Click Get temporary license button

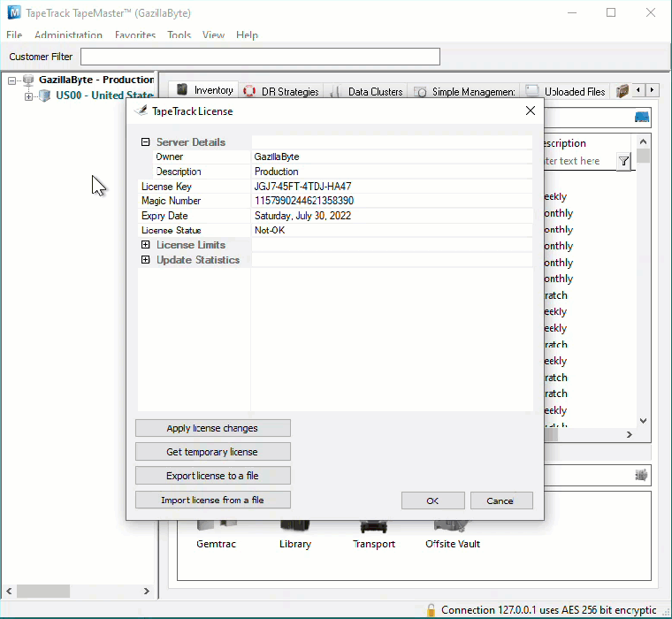click(213, 451)
